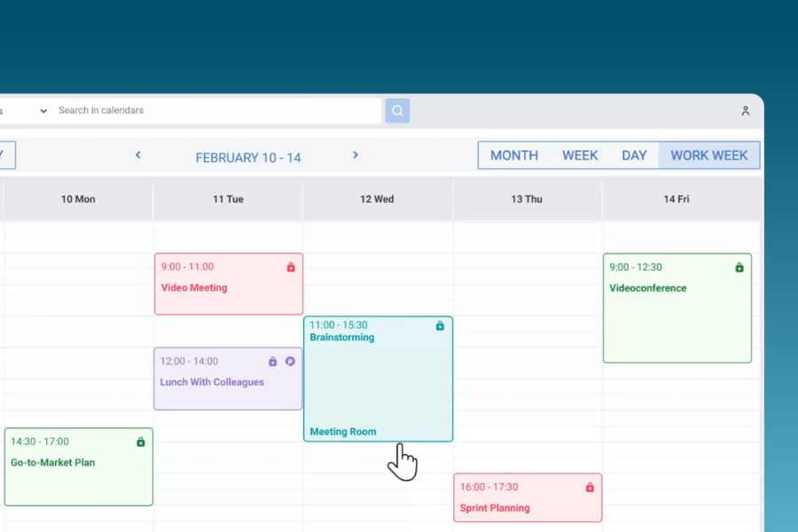
Task: Click the 16:00 - 17:30 time text
Action: click(489, 487)
